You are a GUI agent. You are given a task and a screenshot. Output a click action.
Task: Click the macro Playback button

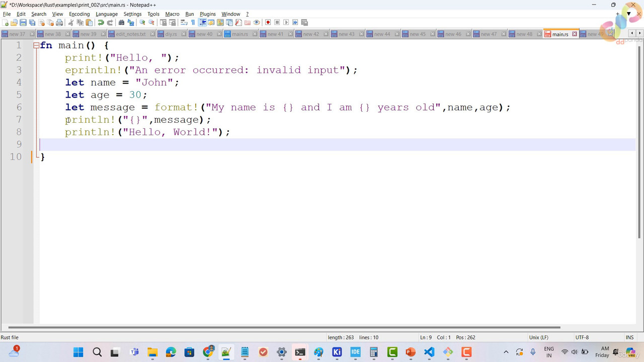coord(286,22)
